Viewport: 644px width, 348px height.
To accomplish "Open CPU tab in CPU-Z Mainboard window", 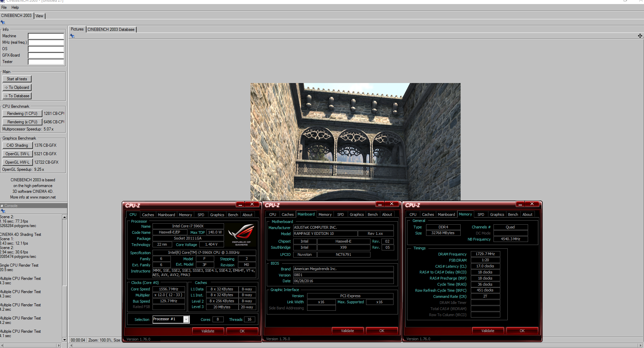I will click(x=273, y=214).
